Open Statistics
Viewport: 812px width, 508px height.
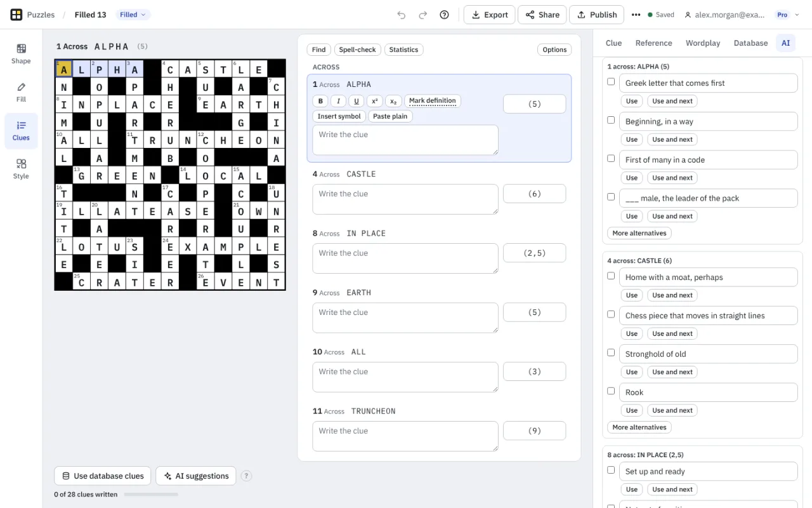click(403, 50)
